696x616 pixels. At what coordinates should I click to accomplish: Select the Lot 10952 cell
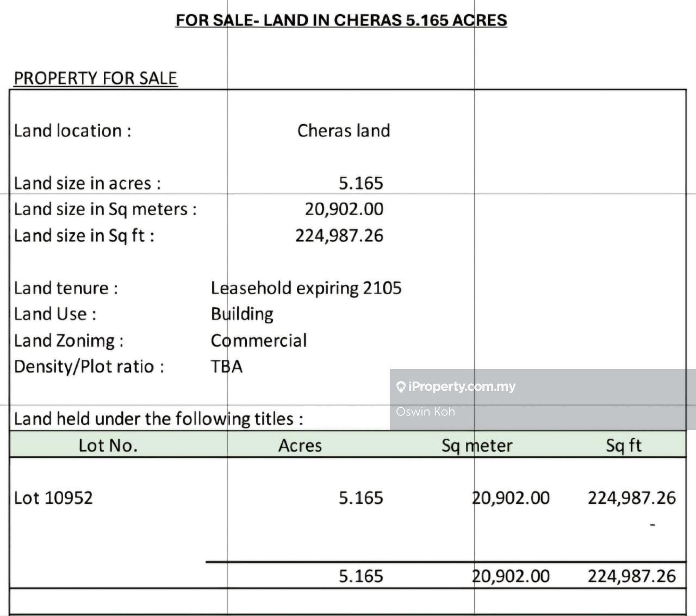tap(53, 497)
